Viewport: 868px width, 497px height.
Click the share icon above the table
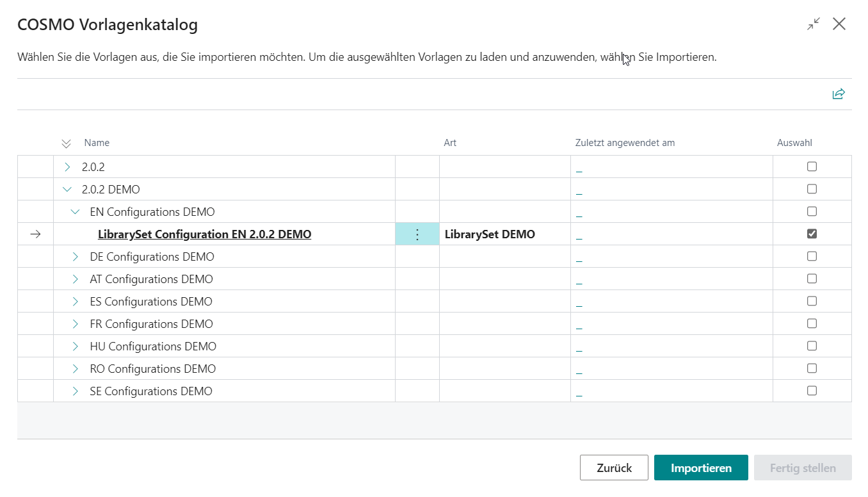click(839, 94)
